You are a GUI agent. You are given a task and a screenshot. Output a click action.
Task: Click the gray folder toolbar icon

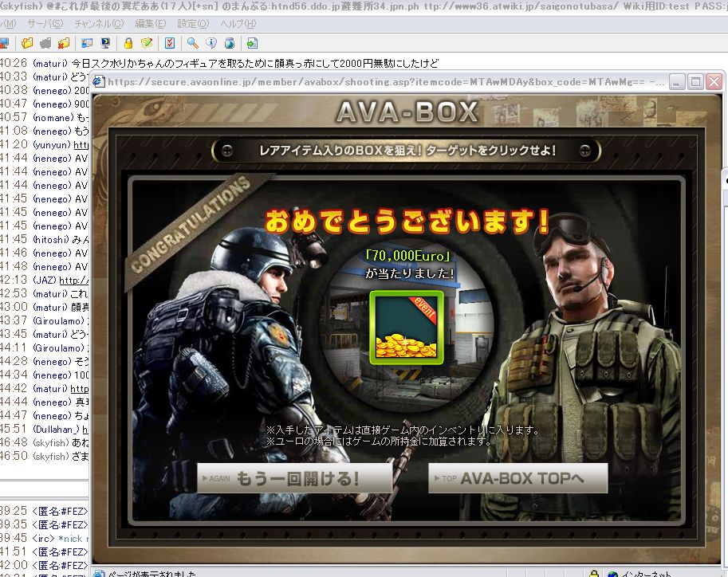click(x=45, y=43)
